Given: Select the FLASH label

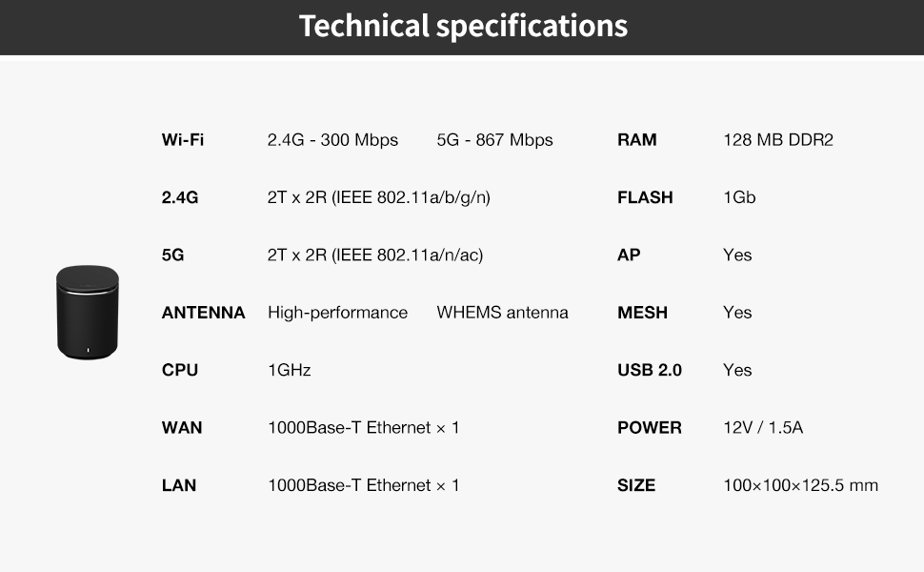Looking at the screenshot, I should pyautogui.click(x=645, y=197).
